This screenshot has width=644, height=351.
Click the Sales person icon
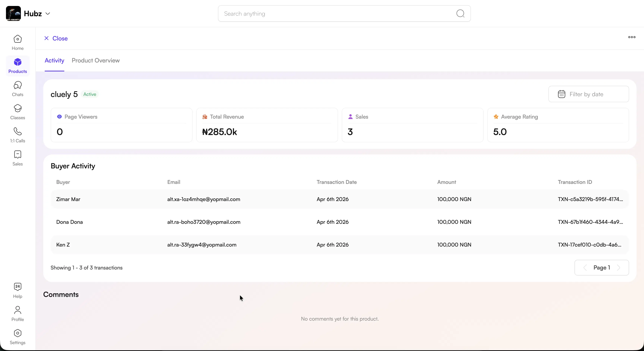pyautogui.click(x=351, y=117)
